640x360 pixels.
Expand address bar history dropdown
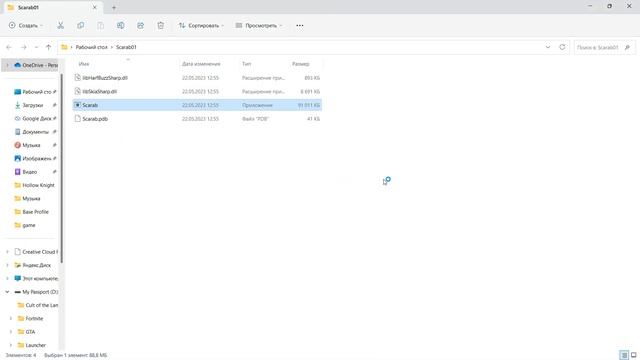(x=548, y=47)
